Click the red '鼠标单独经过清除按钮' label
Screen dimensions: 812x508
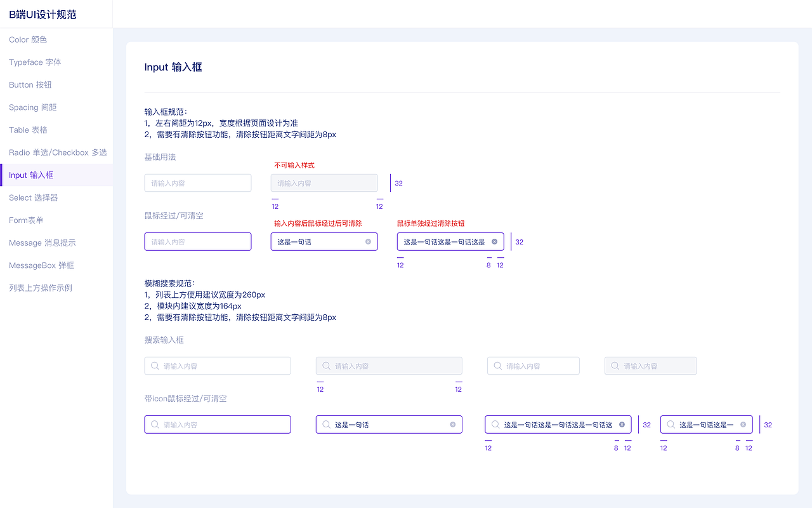pyautogui.click(x=431, y=224)
